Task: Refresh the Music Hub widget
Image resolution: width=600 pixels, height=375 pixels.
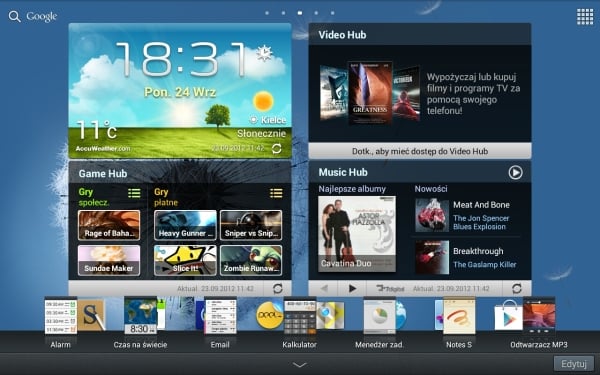Action: (517, 289)
